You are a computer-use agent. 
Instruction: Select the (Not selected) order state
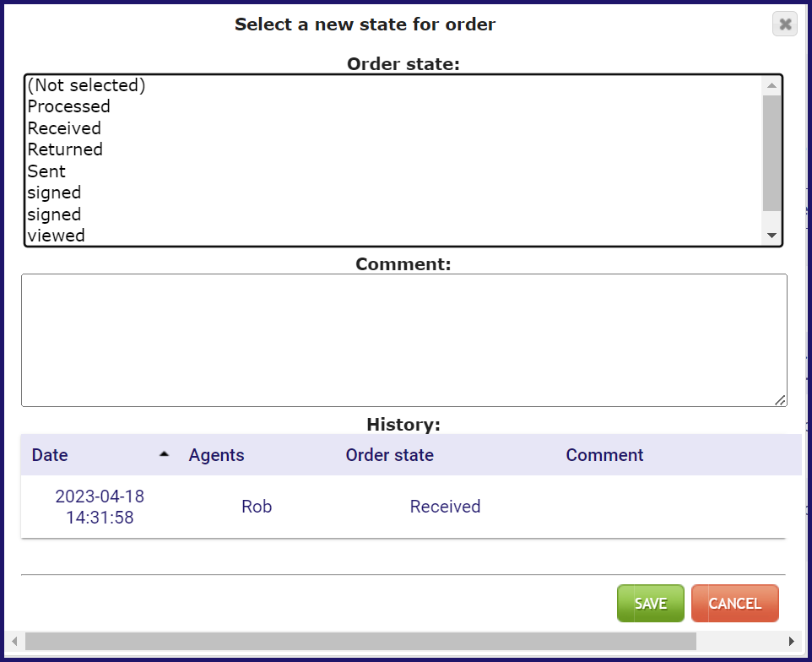[86, 85]
